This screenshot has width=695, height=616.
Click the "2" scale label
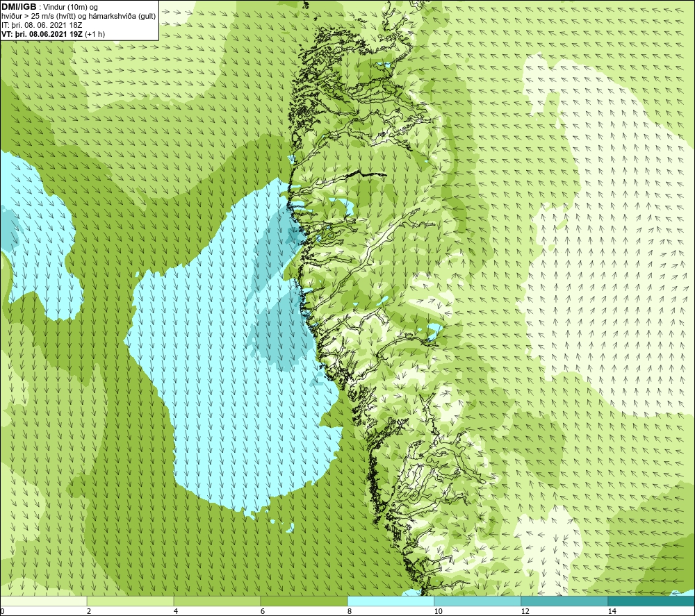(x=89, y=611)
